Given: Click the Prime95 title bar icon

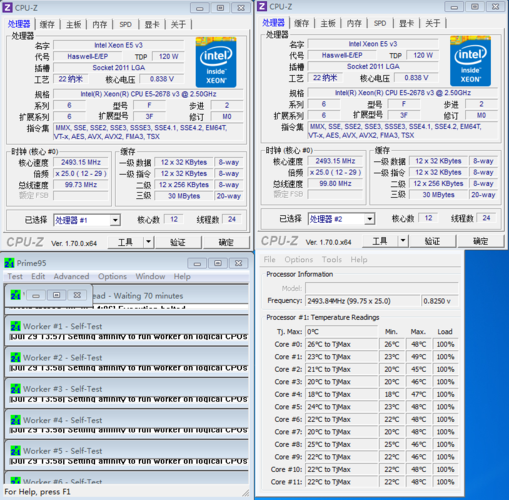Looking at the screenshot, I should pos(9,263).
